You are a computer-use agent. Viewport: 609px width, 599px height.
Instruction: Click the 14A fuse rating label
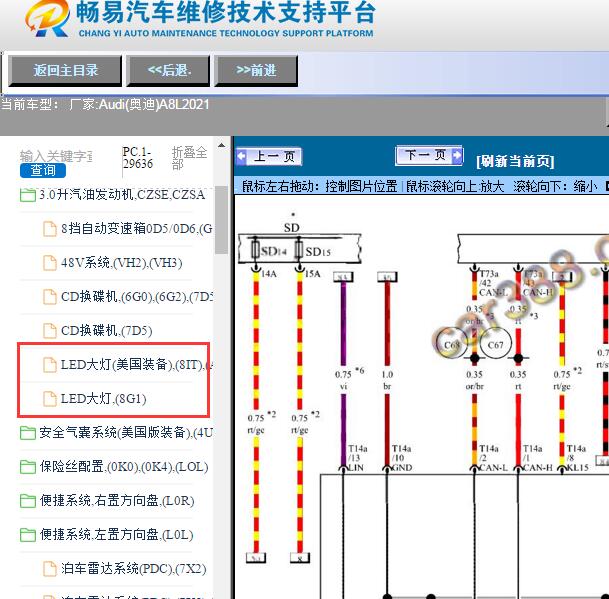point(269,274)
